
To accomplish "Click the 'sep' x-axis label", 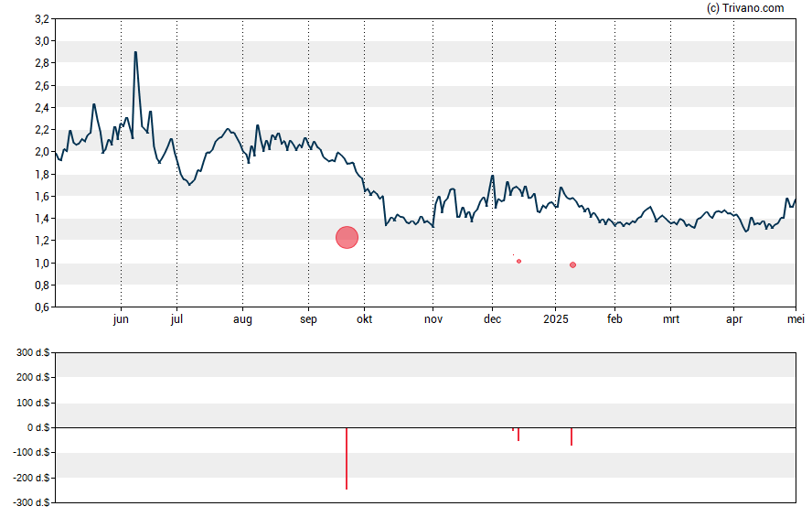I will tap(308, 319).
